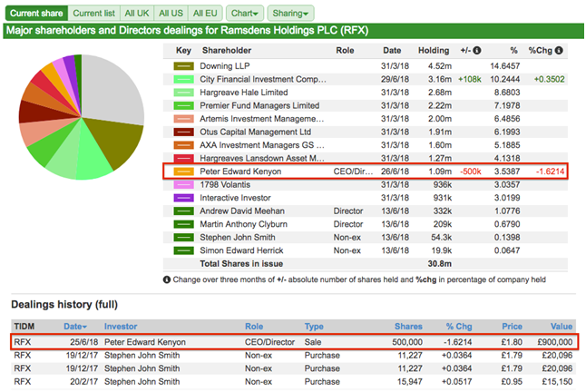Click the Otus Capital Management Ltd name
The height and width of the screenshot is (392, 586).
tap(255, 132)
